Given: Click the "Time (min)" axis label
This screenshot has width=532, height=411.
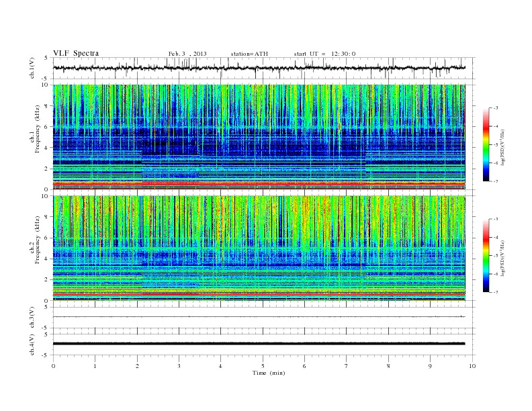Looking at the screenshot, I should (269, 373).
